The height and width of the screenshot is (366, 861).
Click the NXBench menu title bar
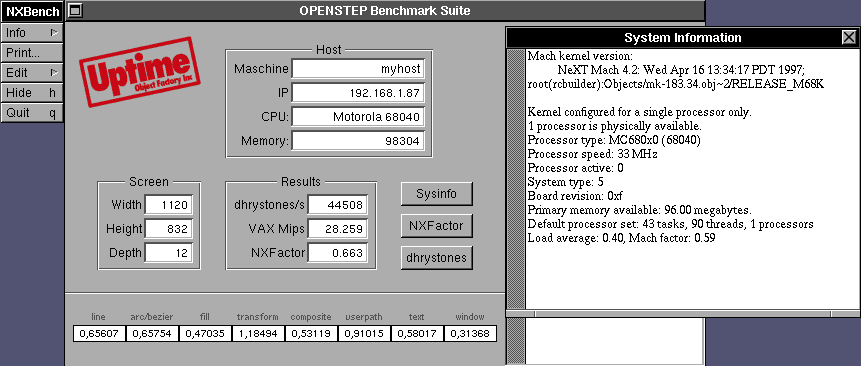tap(32, 12)
